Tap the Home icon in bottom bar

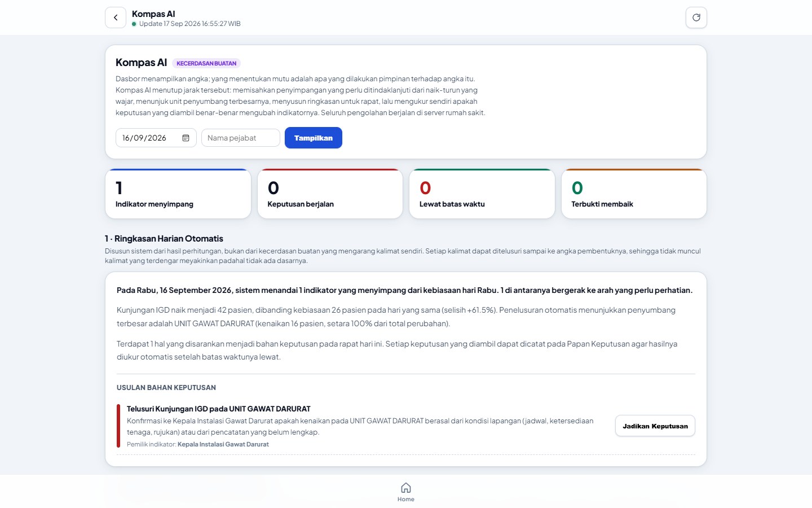[406, 488]
